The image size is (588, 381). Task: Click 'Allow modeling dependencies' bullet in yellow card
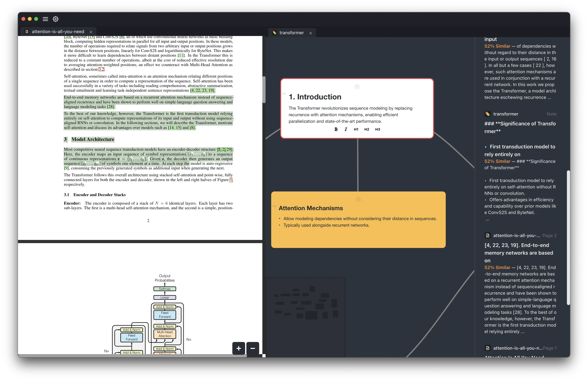pyautogui.click(x=360, y=218)
